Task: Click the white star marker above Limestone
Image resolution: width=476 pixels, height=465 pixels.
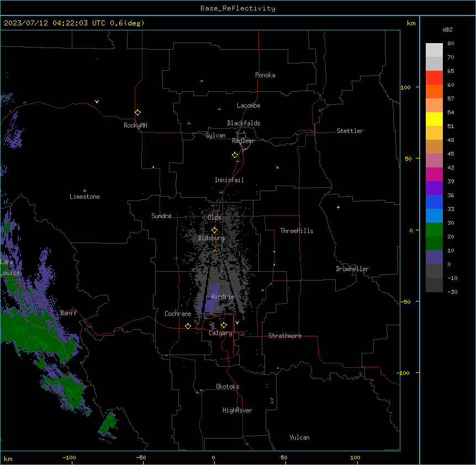Action: tap(84, 191)
